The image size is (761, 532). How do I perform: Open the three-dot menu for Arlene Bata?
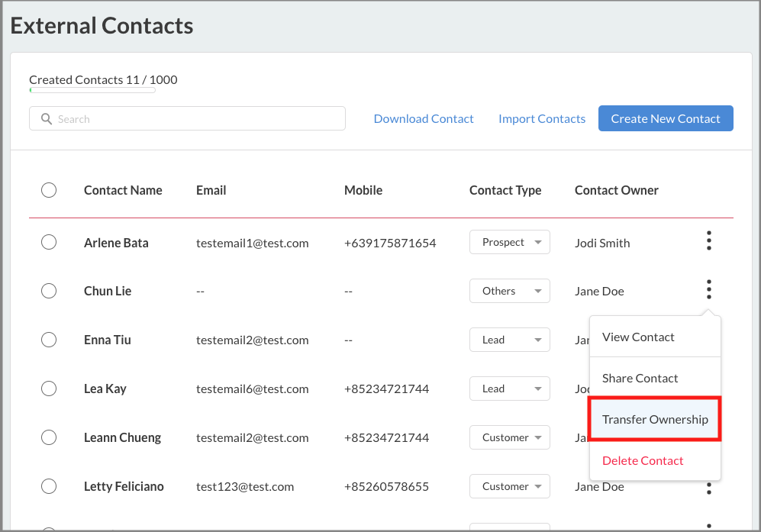click(x=709, y=240)
